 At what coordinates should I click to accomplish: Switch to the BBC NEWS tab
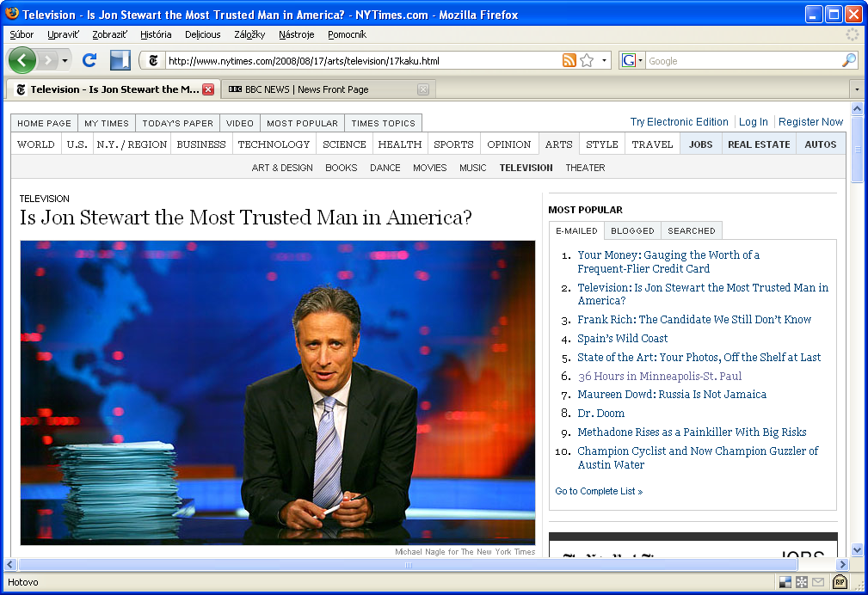(329, 89)
